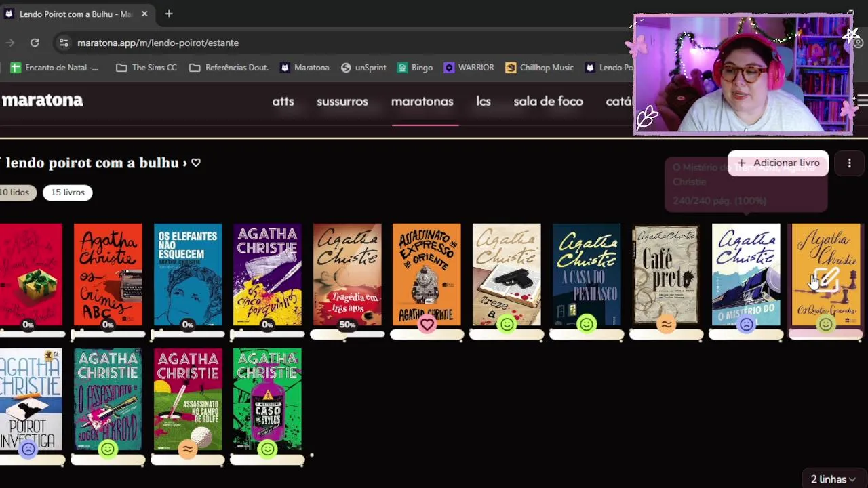This screenshot has height=488, width=868.
Task: Click blue sad face on Trem Azul
Action: 746,325
